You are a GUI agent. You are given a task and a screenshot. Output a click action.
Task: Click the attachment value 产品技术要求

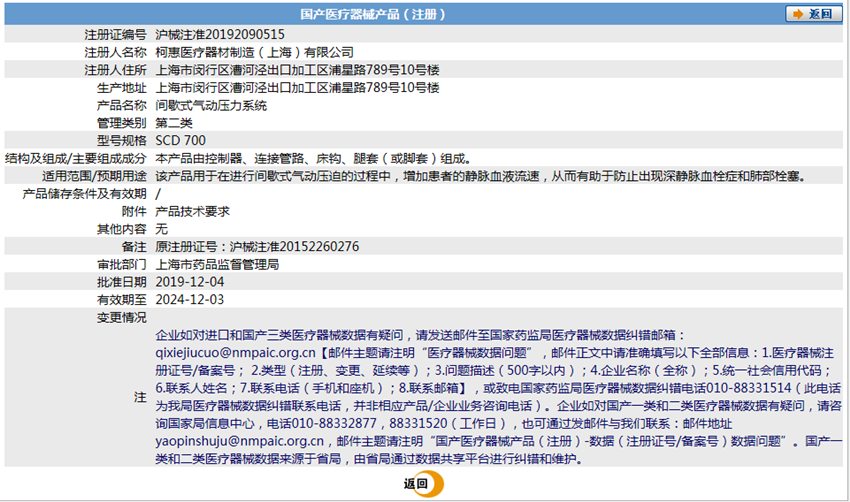point(192,211)
